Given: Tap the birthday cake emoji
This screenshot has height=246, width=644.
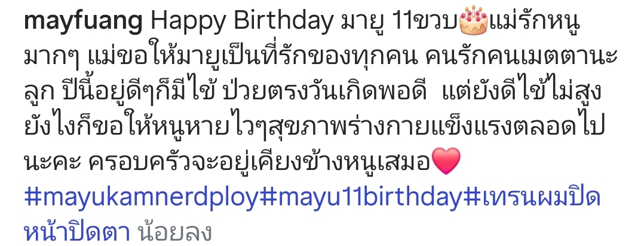Looking at the screenshot, I should 473,20.
